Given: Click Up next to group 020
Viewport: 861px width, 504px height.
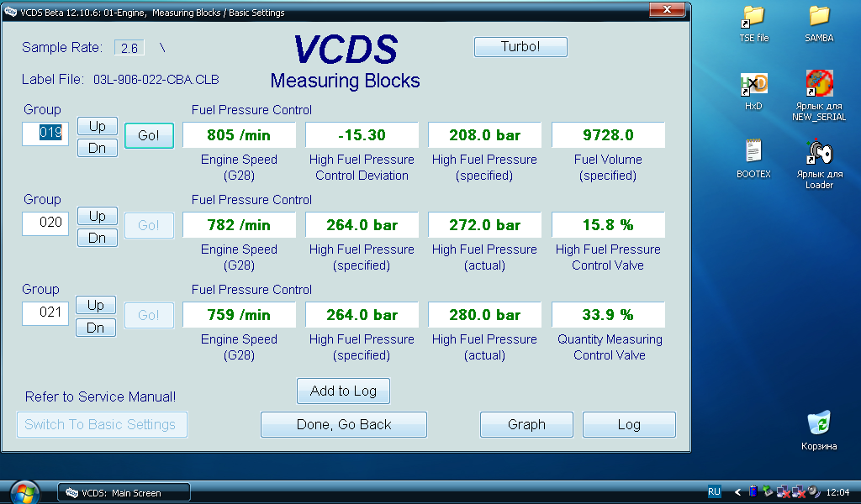Looking at the screenshot, I should point(98,216).
